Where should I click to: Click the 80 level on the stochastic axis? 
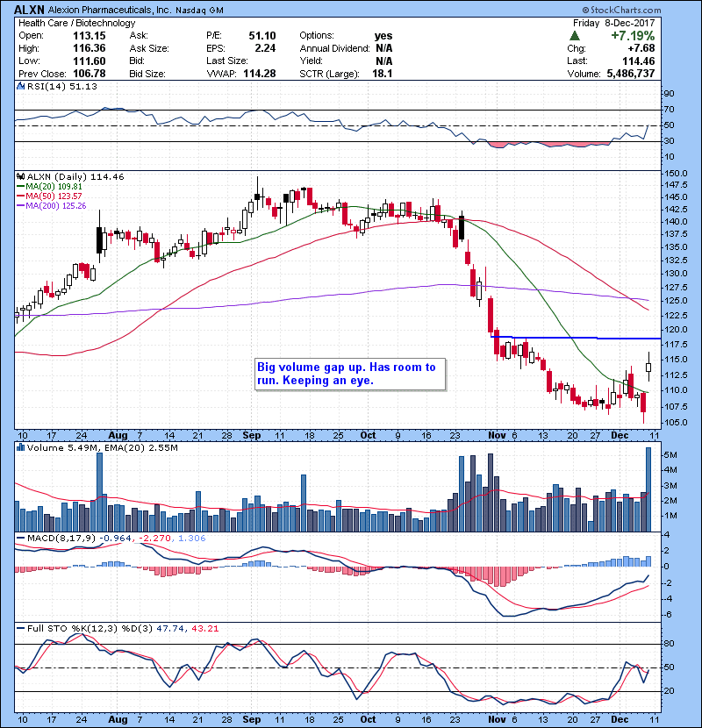[x=670, y=644]
